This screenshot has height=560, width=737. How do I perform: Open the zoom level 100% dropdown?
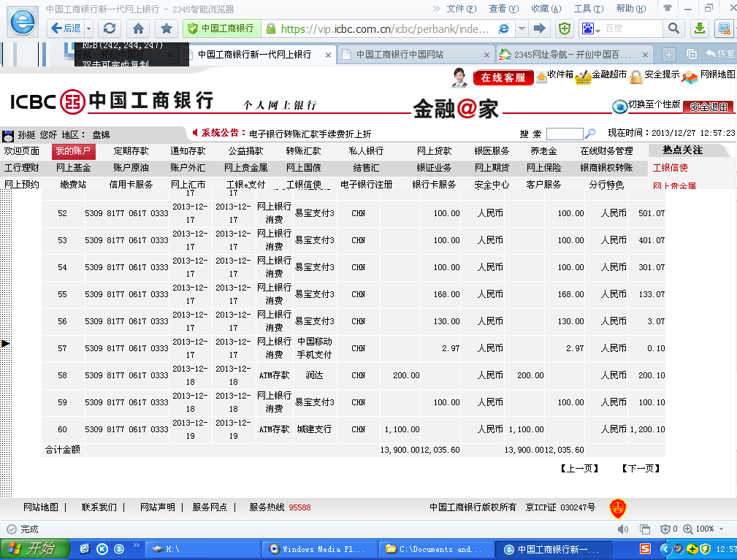(x=722, y=529)
